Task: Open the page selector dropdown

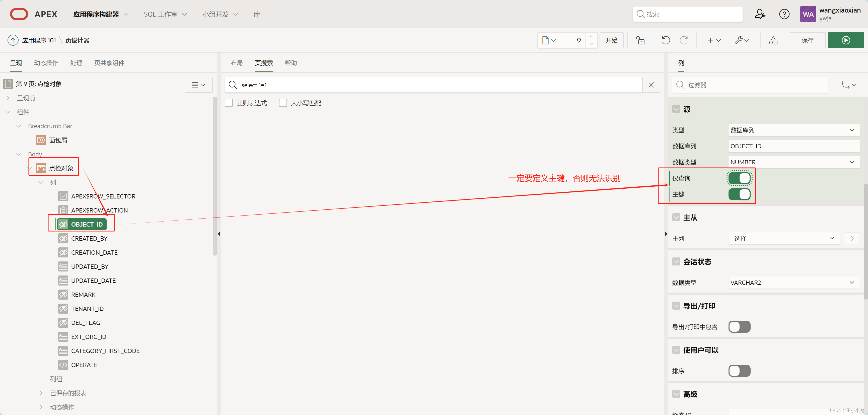Action: (x=549, y=40)
